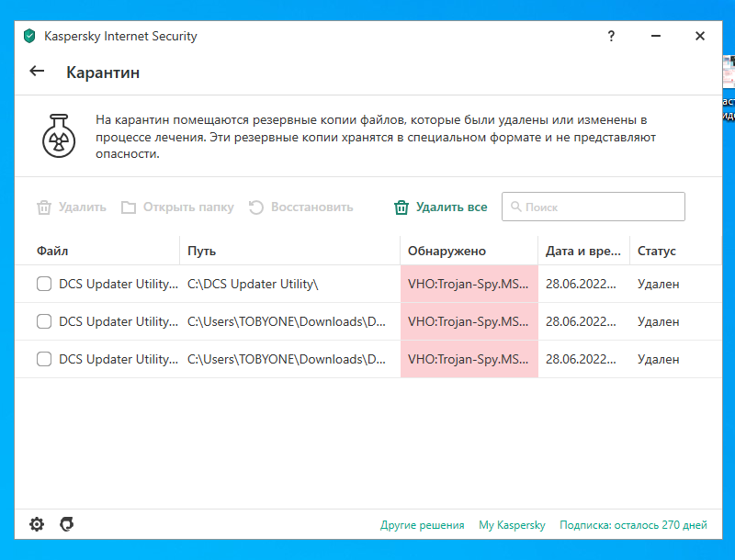Click the magnifier icon in the search box
Screen dimensions: 735x560
coord(515,207)
